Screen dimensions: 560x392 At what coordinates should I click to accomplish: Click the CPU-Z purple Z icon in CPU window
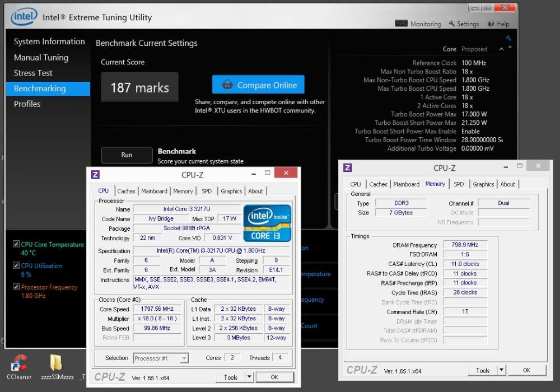coord(95,175)
